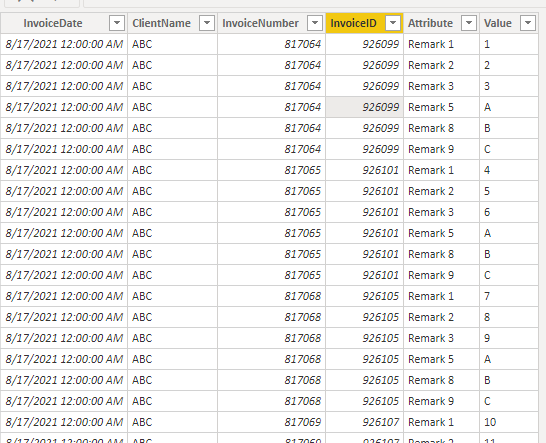The width and height of the screenshot is (546, 443).
Task: Open the Attribute column filter dropdown
Action: pyautogui.click(x=469, y=23)
